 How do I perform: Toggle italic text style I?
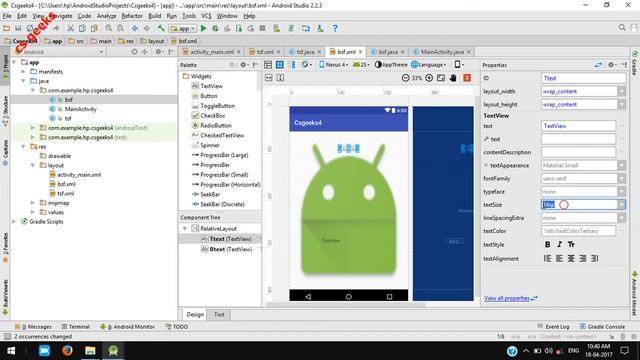point(559,244)
